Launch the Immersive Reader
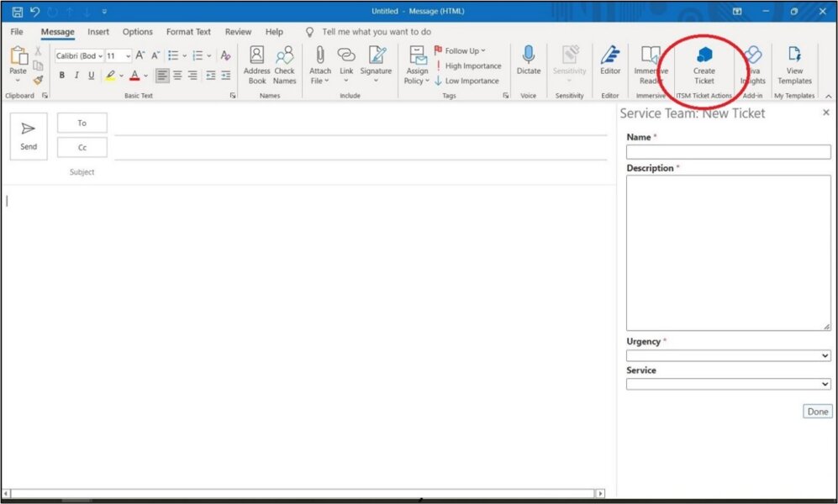The image size is (838, 504). (x=651, y=66)
